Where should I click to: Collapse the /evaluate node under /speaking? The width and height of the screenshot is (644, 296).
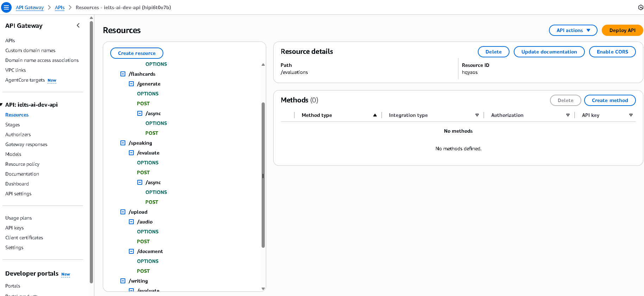tap(131, 153)
